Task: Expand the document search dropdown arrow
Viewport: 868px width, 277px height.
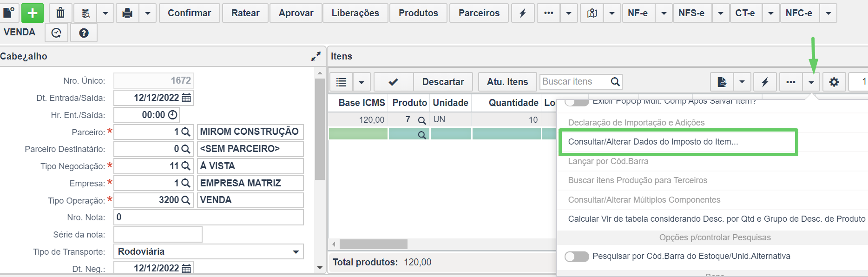Action: coord(105,13)
